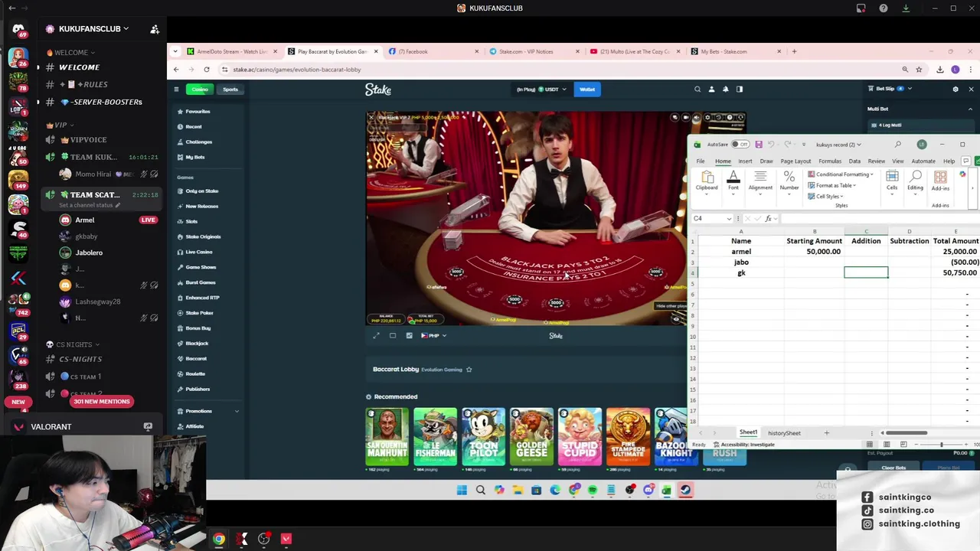980x551 pixels.
Task: Switch to the Formulas ribbon tab
Action: tap(830, 161)
